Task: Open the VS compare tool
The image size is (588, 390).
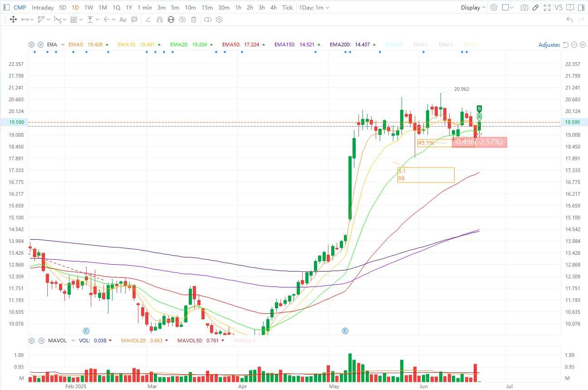Action: pos(559,8)
